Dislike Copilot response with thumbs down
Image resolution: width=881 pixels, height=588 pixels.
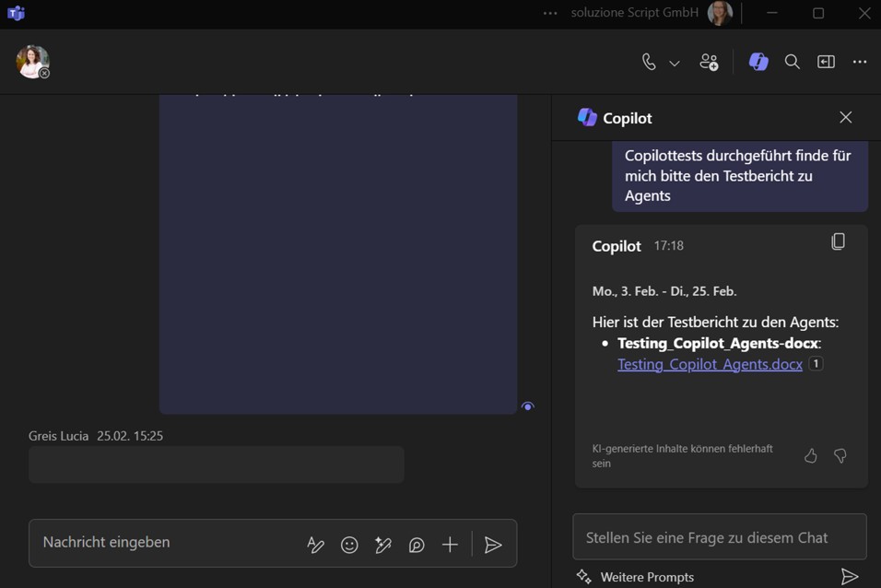840,455
